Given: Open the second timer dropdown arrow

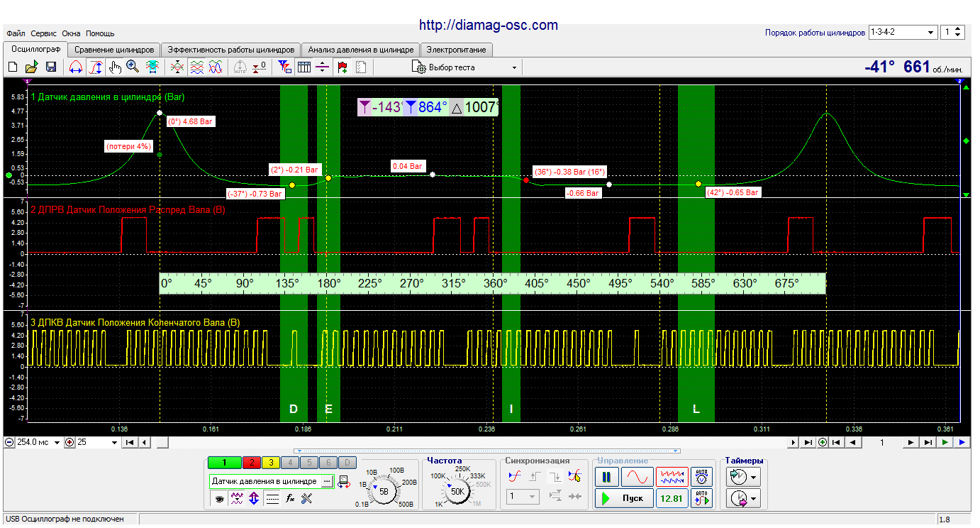Looking at the screenshot, I should [x=755, y=500].
